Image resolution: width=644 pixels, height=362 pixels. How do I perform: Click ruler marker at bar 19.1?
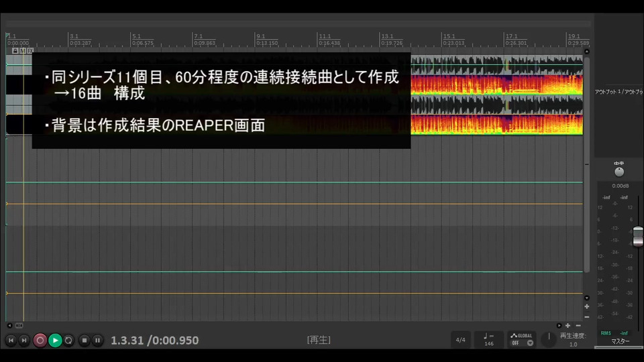574,36
